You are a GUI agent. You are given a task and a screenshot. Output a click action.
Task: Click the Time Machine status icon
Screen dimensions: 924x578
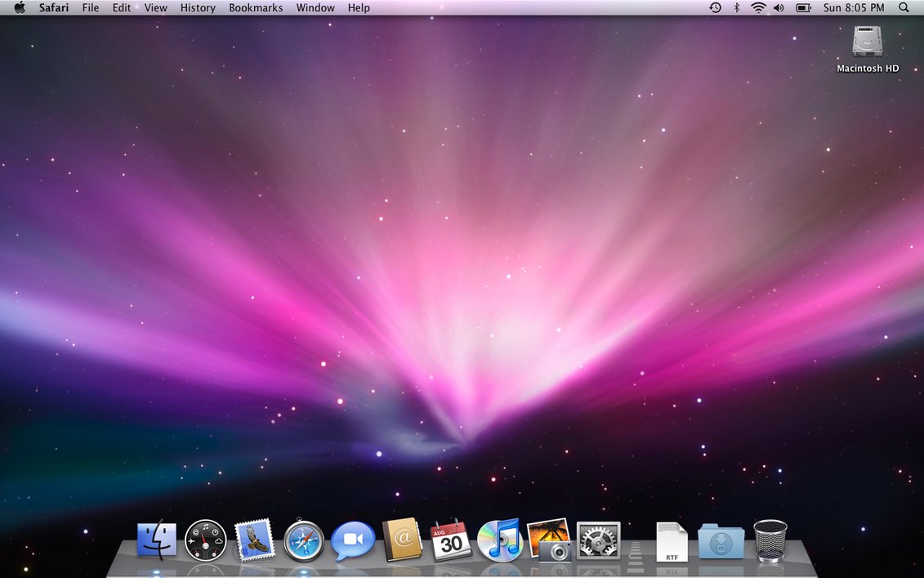[x=716, y=7]
